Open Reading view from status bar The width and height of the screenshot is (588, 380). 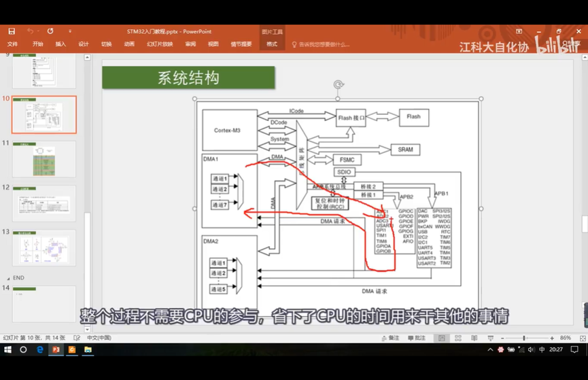(x=474, y=338)
